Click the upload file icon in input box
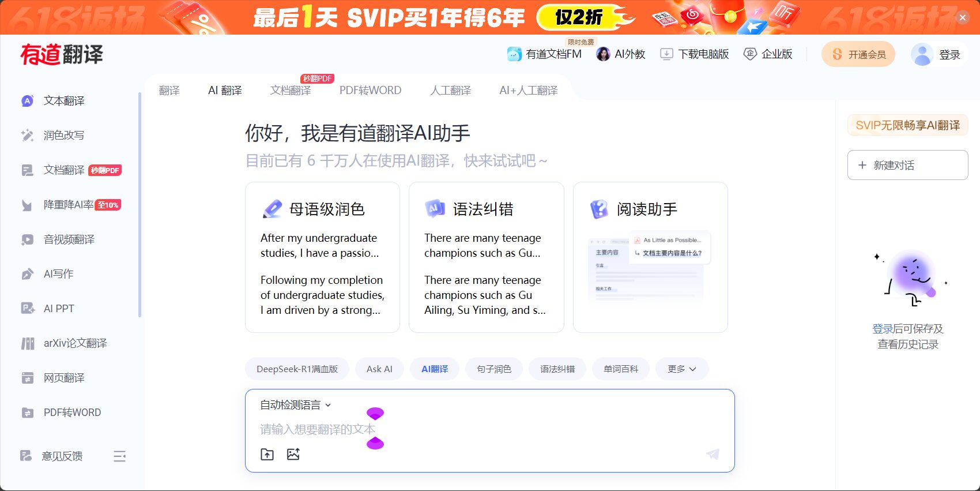 pos(267,454)
